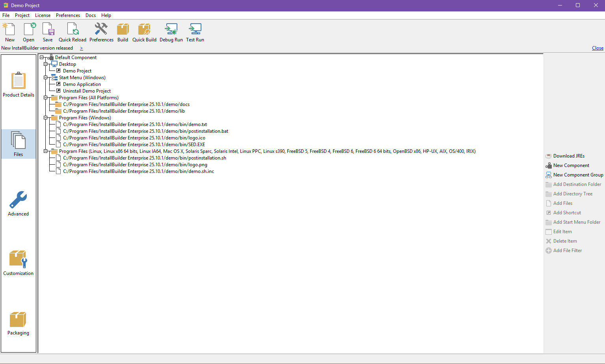Go to the Customization section
The image size is (605, 364).
[x=19, y=263]
